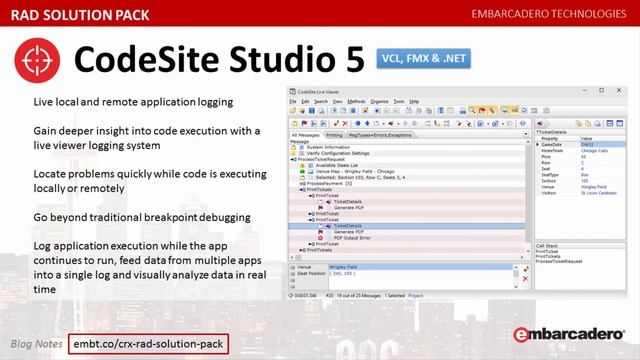The image size is (640, 360).
Task: Open the Edit menu
Action: coord(305,101)
